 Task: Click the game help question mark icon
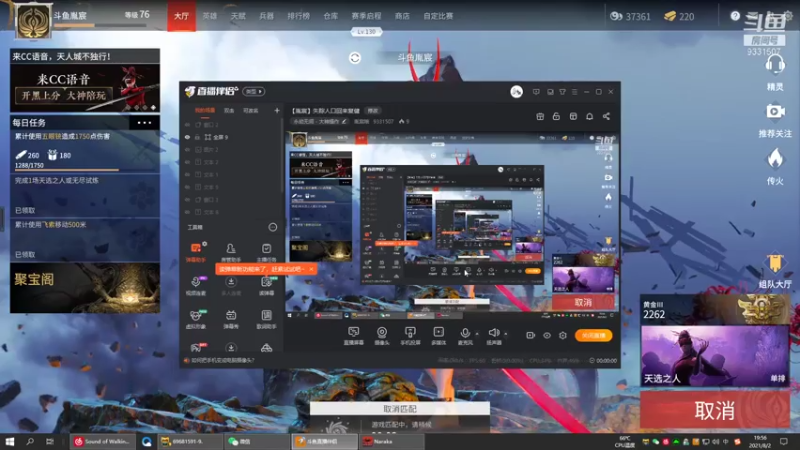click(735, 16)
